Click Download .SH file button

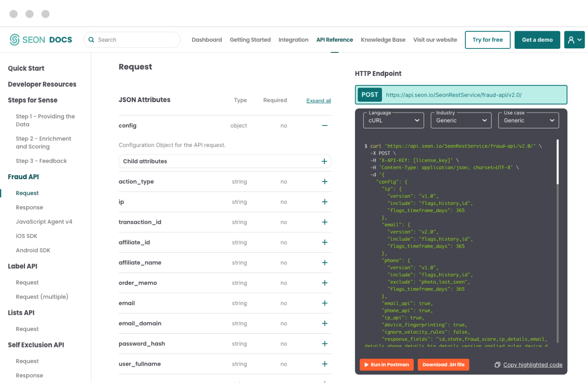coord(444,365)
